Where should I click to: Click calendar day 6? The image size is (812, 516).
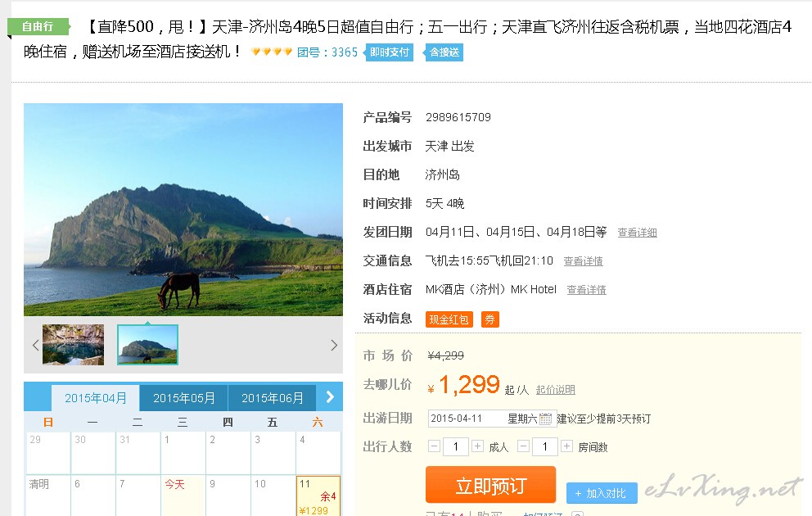click(x=93, y=496)
